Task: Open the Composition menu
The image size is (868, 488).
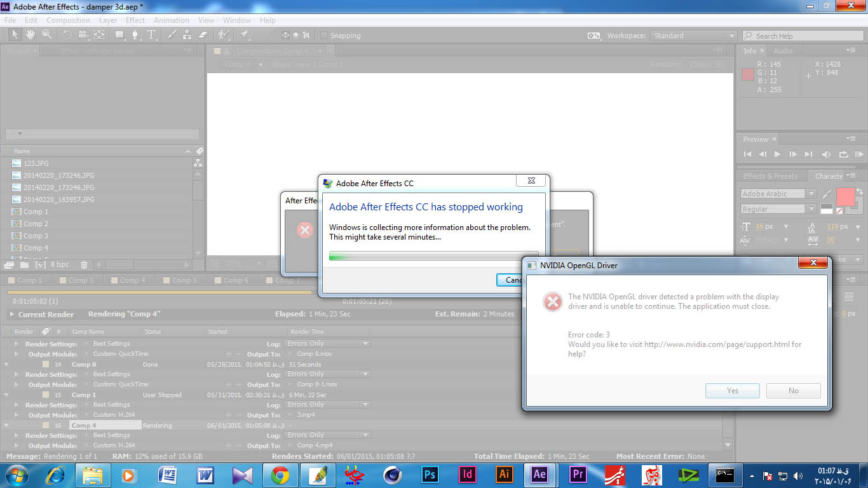Action: click(68, 20)
